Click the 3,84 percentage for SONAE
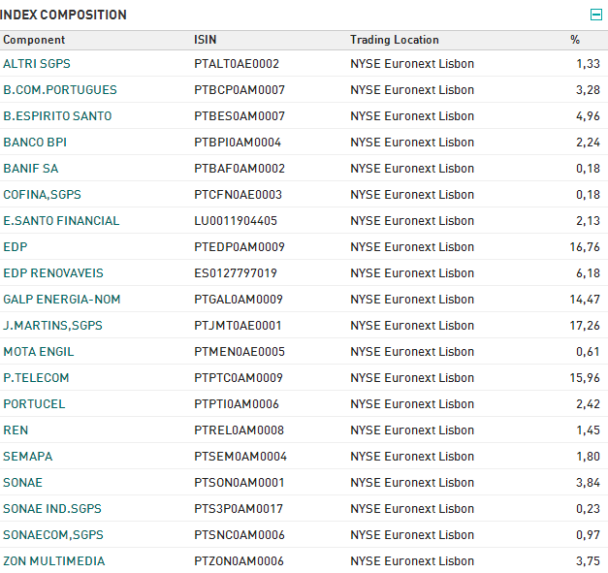 pos(588,482)
